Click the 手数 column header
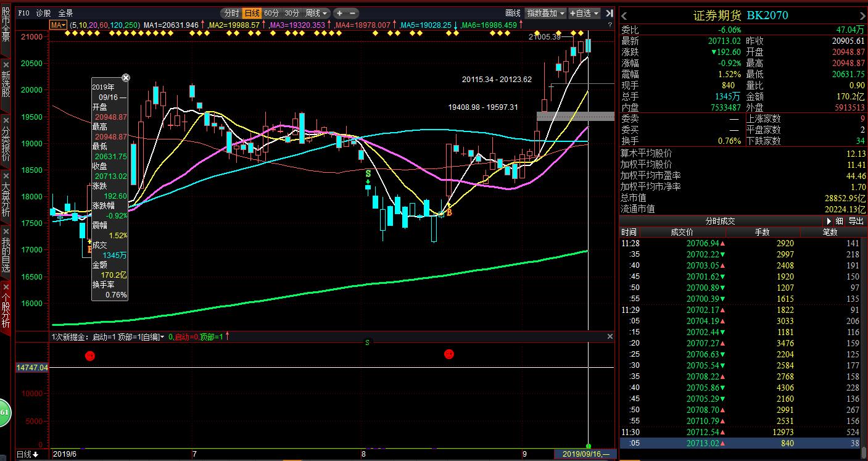The width and height of the screenshot is (868, 461). [763, 232]
